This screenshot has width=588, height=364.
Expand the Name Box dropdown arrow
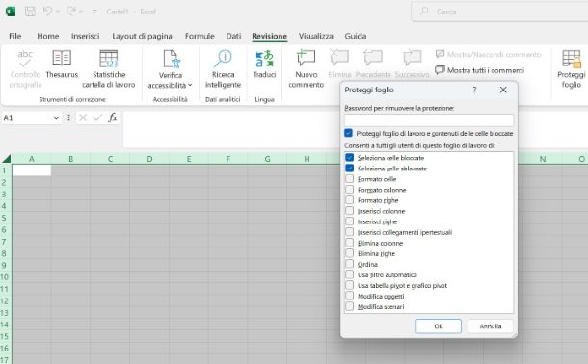pos(56,117)
